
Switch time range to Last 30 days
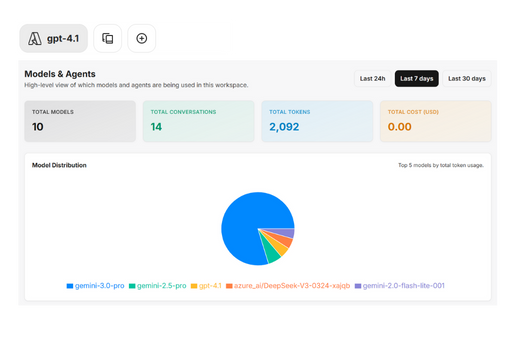[467, 79]
